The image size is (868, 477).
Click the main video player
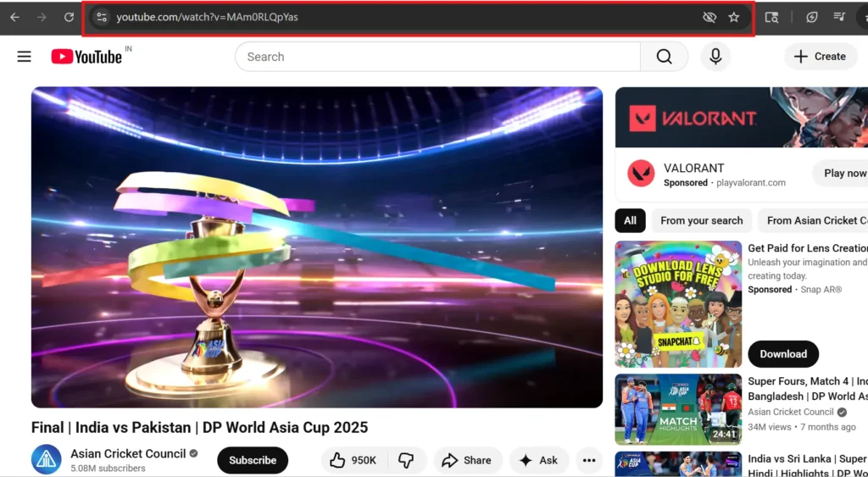317,247
